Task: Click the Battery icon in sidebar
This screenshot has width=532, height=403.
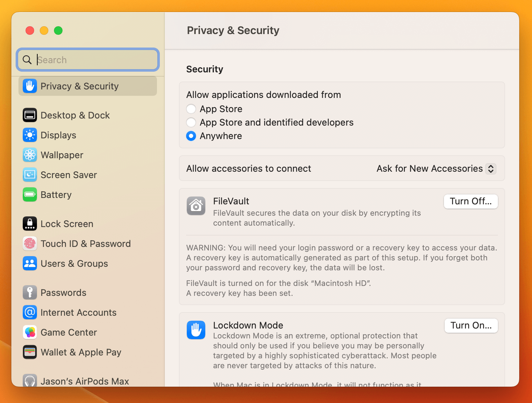Action: [x=30, y=194]
